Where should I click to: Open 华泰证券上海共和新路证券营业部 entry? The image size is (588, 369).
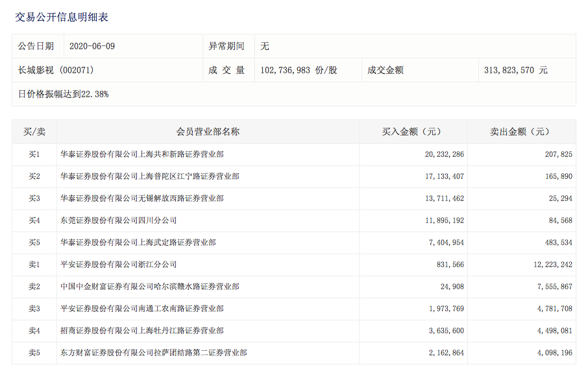click(142, 154)
